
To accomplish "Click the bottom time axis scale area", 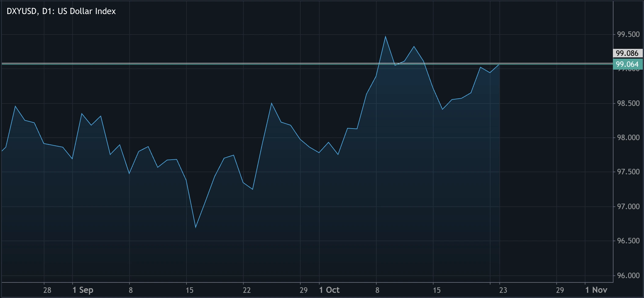I will 305,290.
